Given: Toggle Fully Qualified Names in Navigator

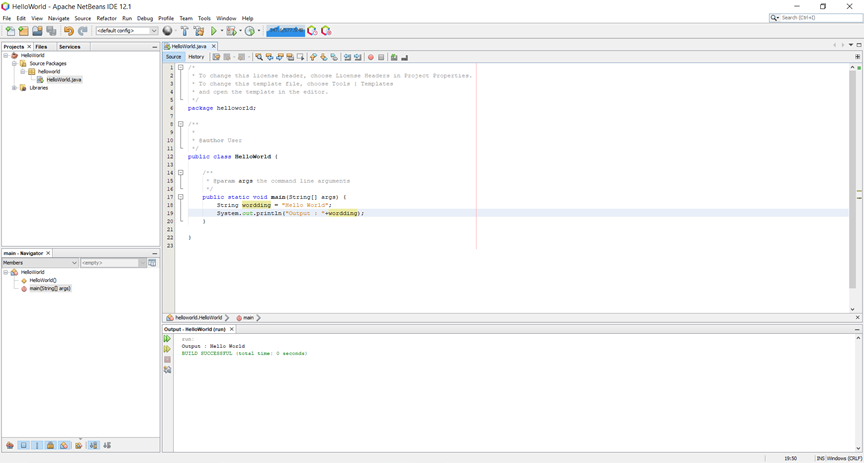Looking at the screenshot, I should point(79,445).
